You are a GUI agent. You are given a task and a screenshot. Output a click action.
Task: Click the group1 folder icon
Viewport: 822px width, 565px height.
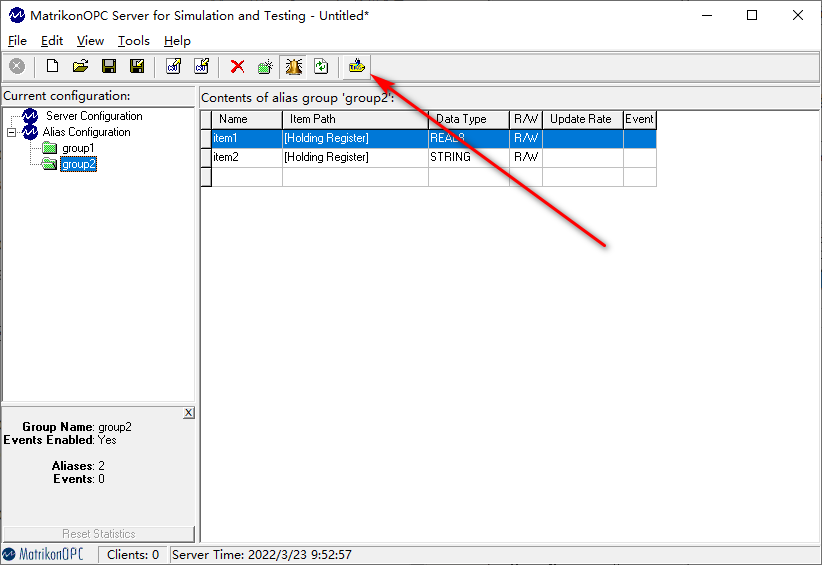(49, 148)
